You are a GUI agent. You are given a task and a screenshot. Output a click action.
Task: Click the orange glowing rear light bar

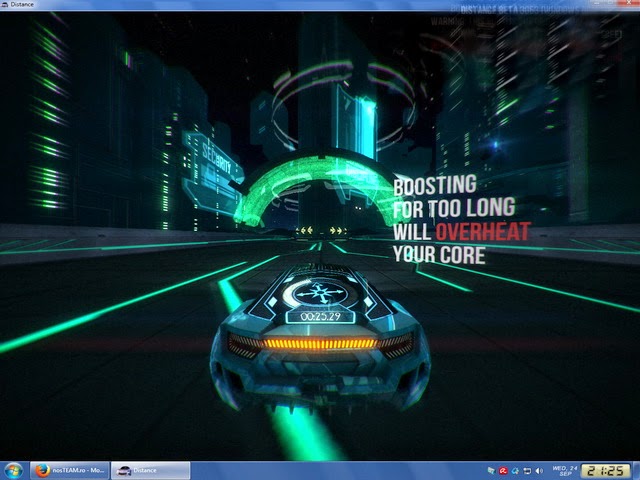click(320, 344)
